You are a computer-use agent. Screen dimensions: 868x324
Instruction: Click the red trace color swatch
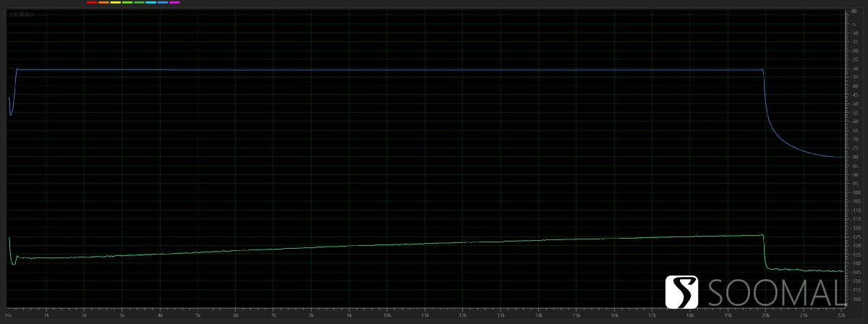click(91, 3)
